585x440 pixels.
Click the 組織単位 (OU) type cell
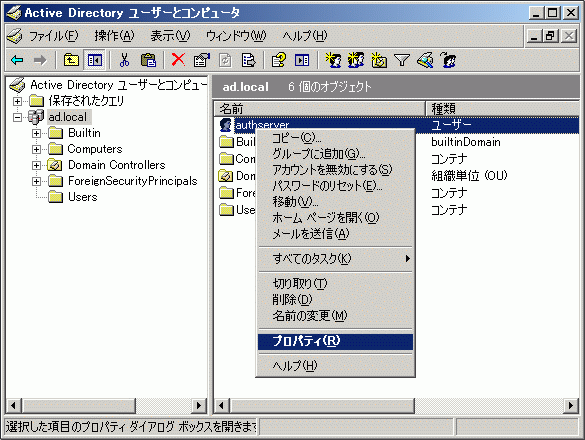pyautogui.click(x=469, y=175)
